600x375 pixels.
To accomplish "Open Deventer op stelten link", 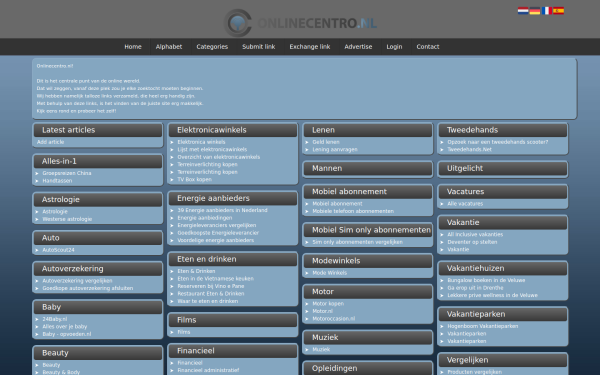I will coord(472,242).
